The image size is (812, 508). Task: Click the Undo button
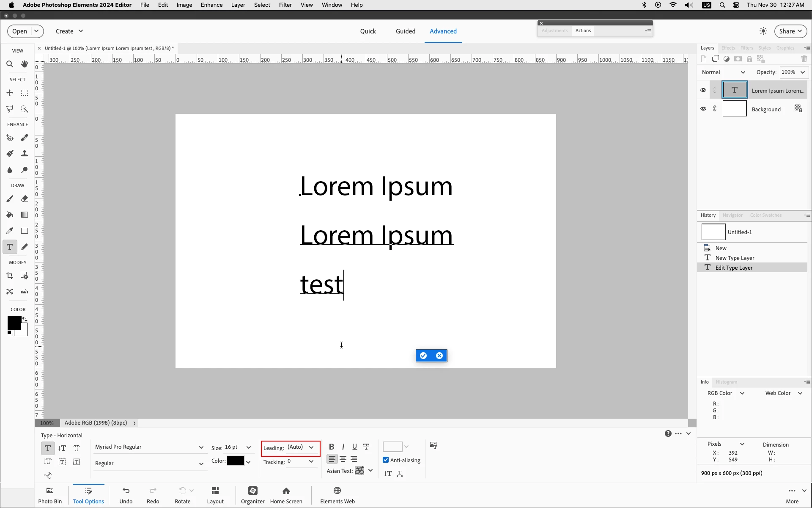(x=126, y=494)
